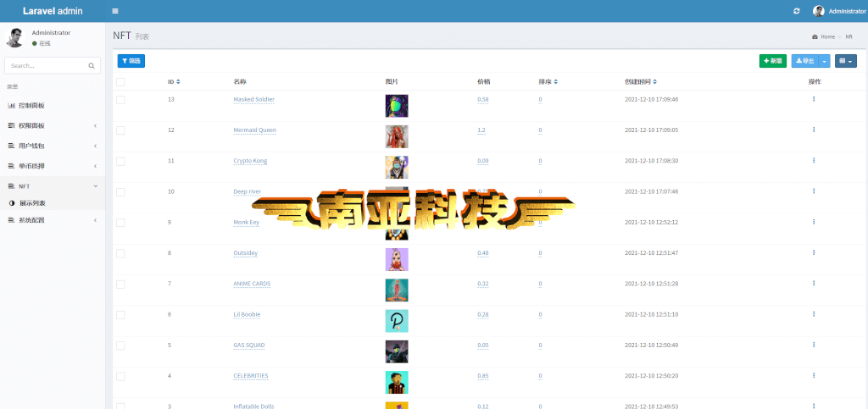Viewport: 868px width, 409px height.
Task: Edit the Masked Soldier name link
Action: click(254, 99)
